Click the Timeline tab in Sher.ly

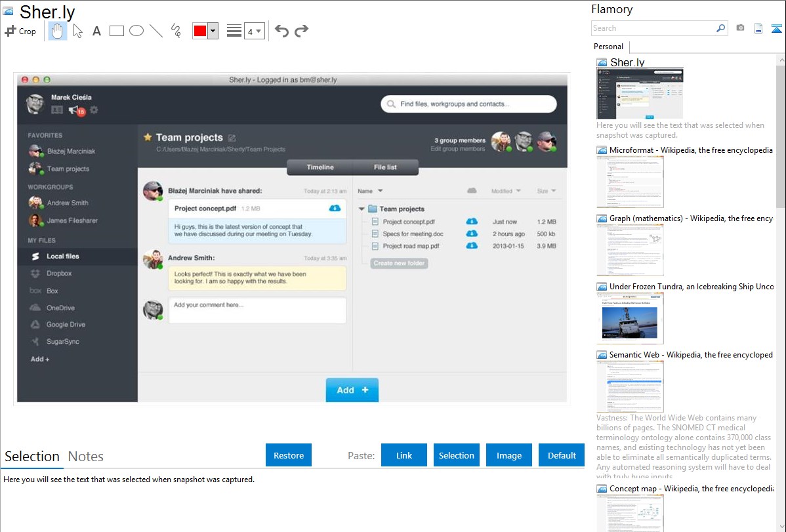coord(320,167)
